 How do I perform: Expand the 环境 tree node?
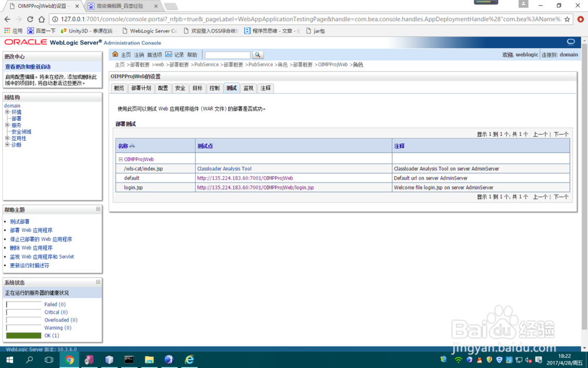click(7, 112)
